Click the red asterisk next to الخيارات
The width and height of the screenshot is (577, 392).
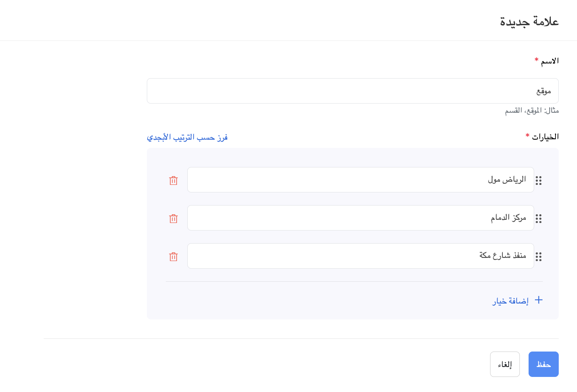click(527, 136)
